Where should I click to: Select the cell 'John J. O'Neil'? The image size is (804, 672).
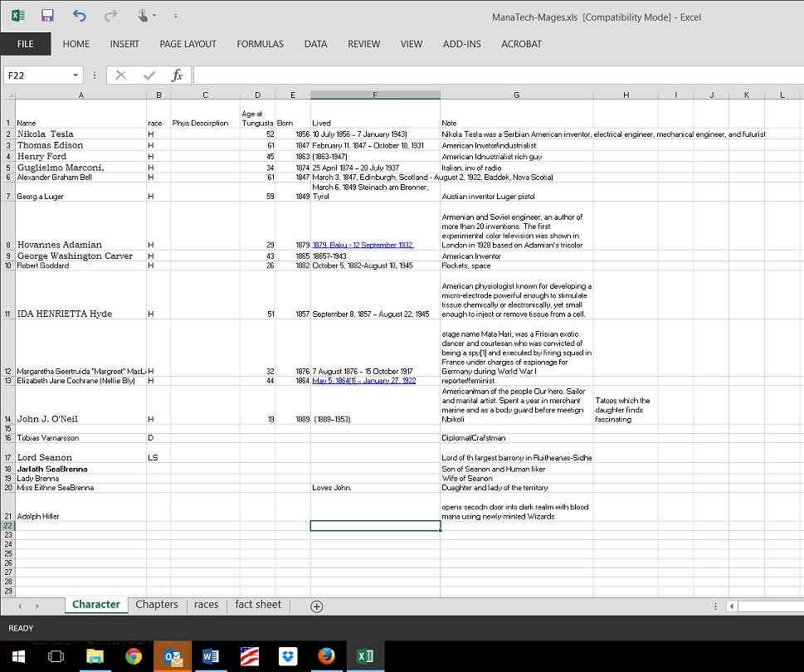(x=81, y=405)
